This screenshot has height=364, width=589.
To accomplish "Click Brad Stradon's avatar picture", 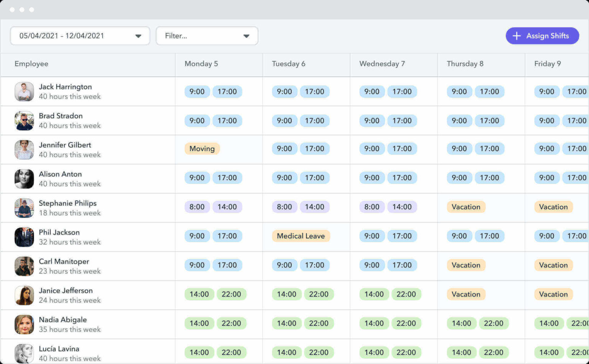I will pyautogui.click(x=24, y=120).
